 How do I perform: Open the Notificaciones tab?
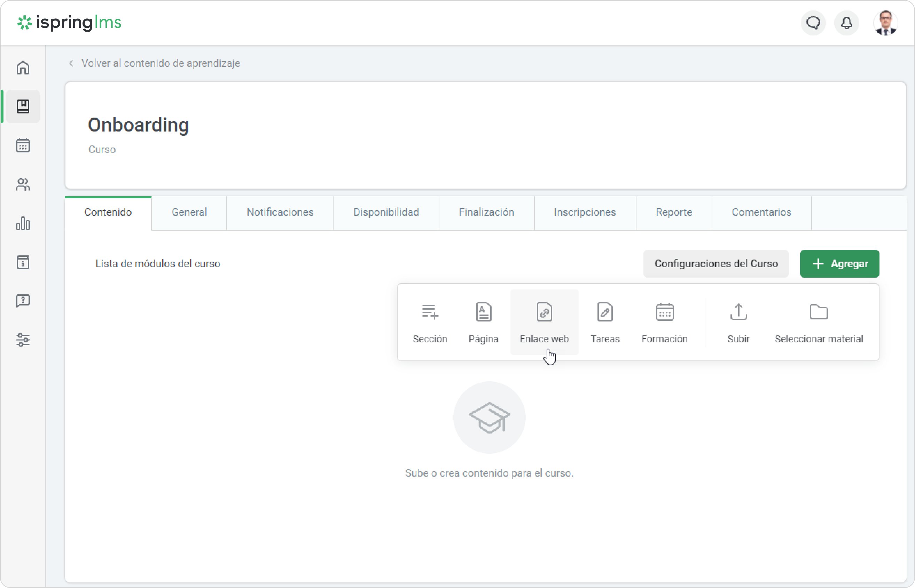(x=280, y=212)
